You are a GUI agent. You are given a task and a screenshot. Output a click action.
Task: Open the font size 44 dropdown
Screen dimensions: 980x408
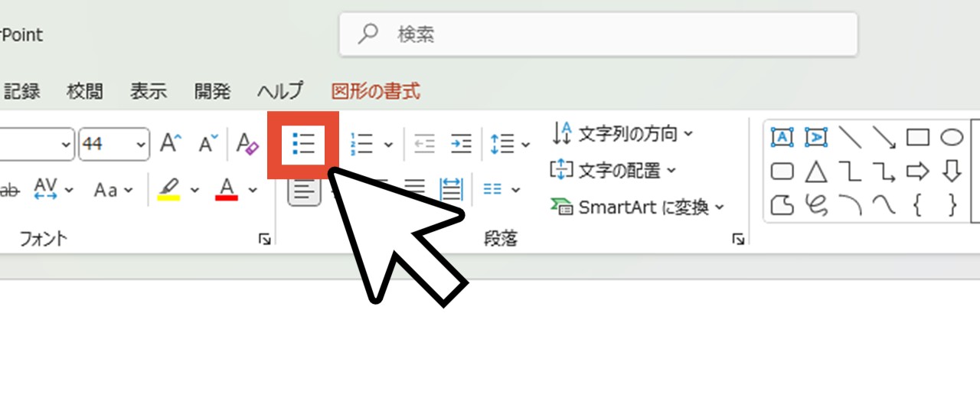[141, 144]
